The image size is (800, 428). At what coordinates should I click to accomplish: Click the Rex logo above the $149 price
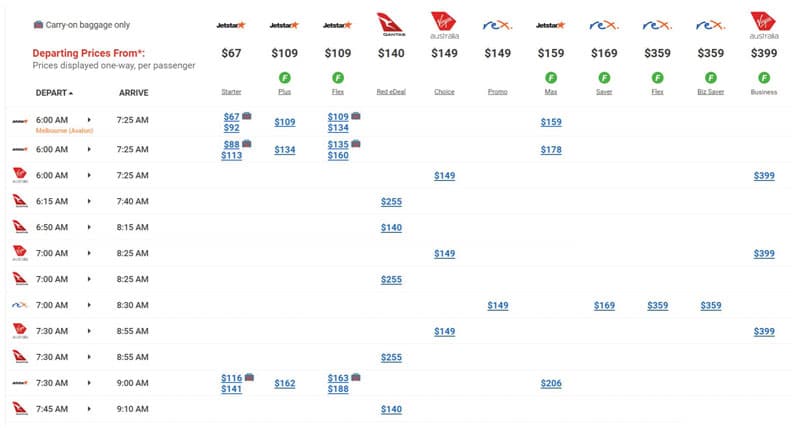click(x=497, y=25)
